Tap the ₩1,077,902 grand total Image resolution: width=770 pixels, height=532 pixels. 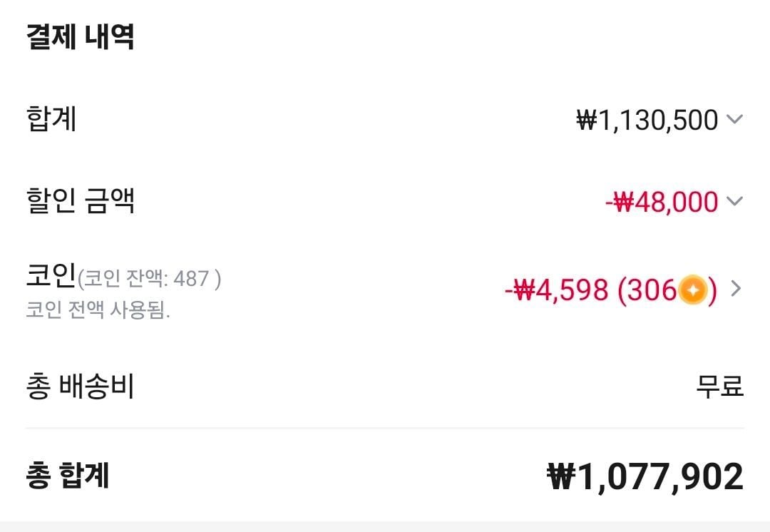645,476
